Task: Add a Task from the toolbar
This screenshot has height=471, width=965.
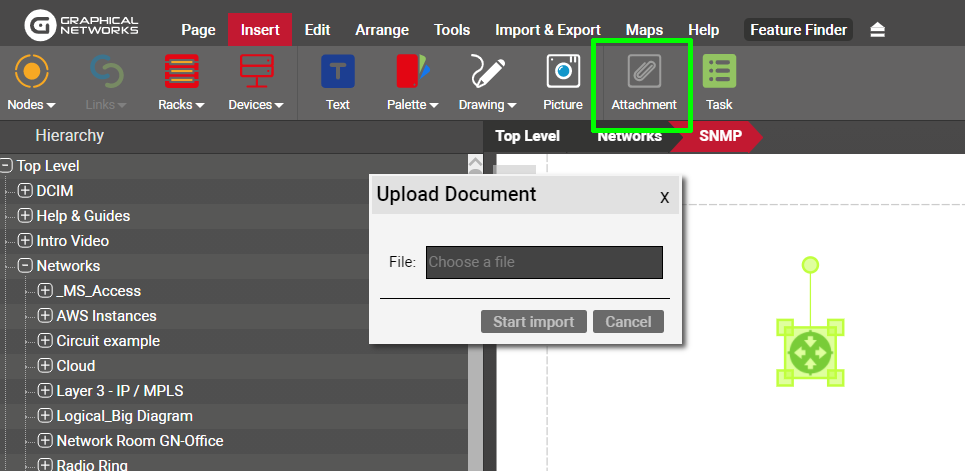Action: click(x=719, y=73)
